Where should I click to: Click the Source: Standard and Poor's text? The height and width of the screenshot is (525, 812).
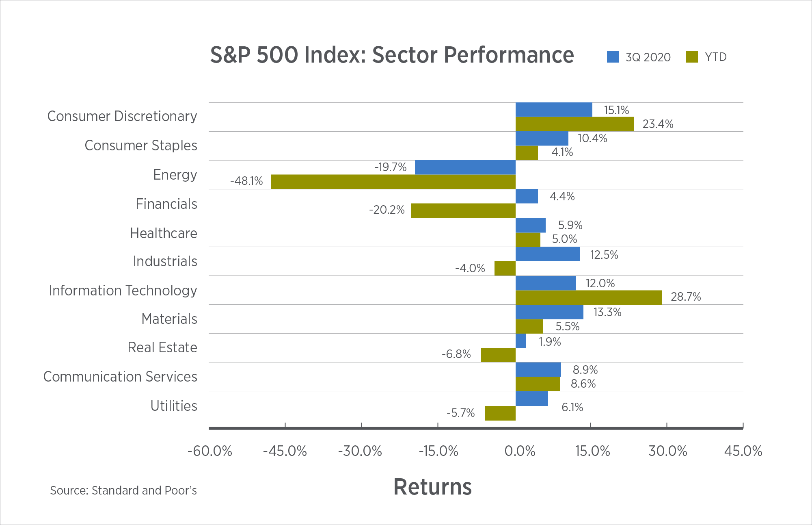[x=123, y=490]
